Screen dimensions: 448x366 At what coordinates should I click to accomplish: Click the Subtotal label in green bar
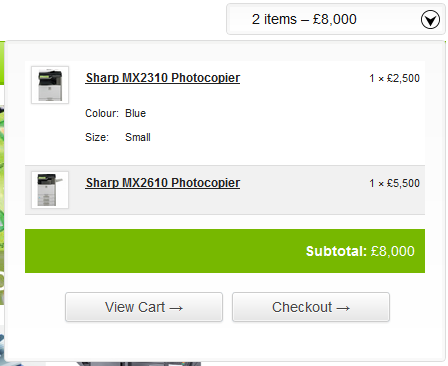point(336,251)
